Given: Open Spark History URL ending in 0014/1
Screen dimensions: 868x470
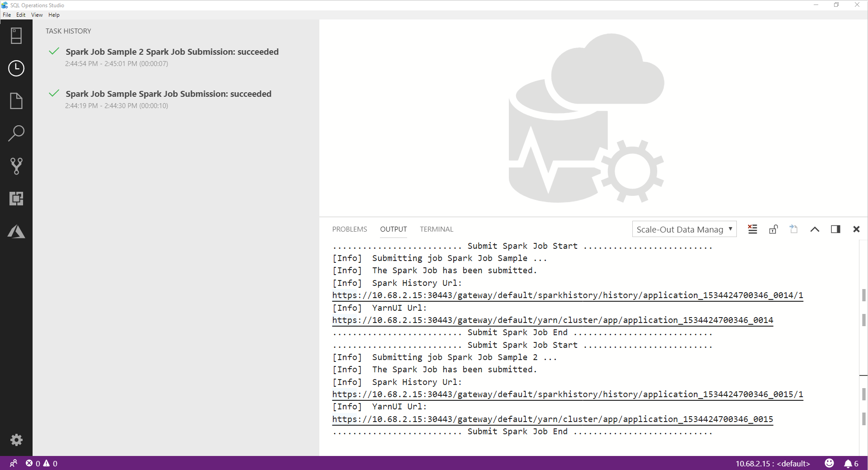Looking at the screenshot, I should (x=568, y=295).
